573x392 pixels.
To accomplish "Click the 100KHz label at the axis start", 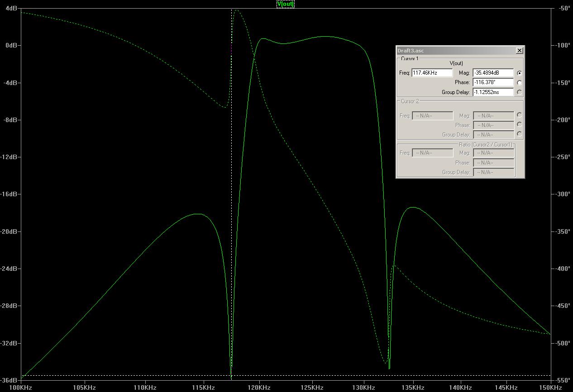I will coord(21,387).
